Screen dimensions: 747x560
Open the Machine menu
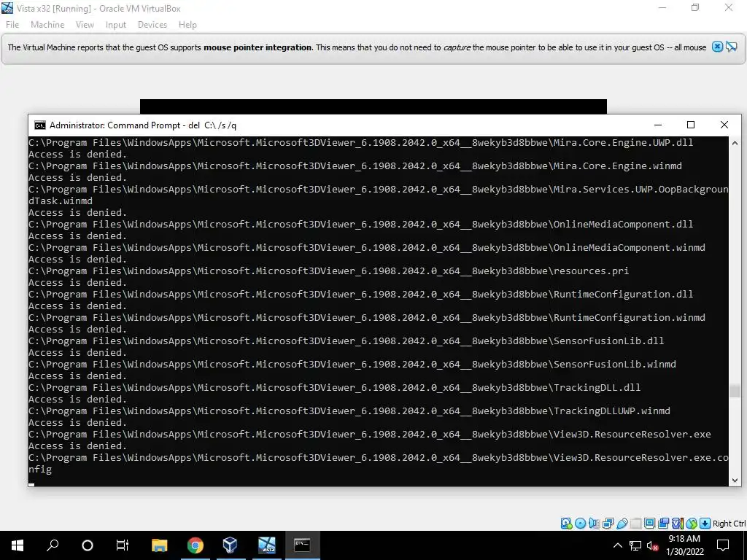(x=47, y=25)
